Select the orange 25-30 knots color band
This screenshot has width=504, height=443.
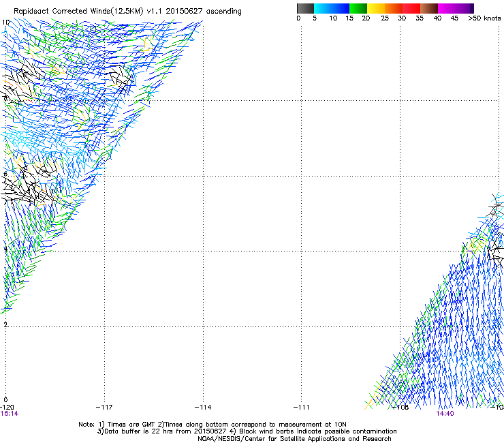[394, 8]
